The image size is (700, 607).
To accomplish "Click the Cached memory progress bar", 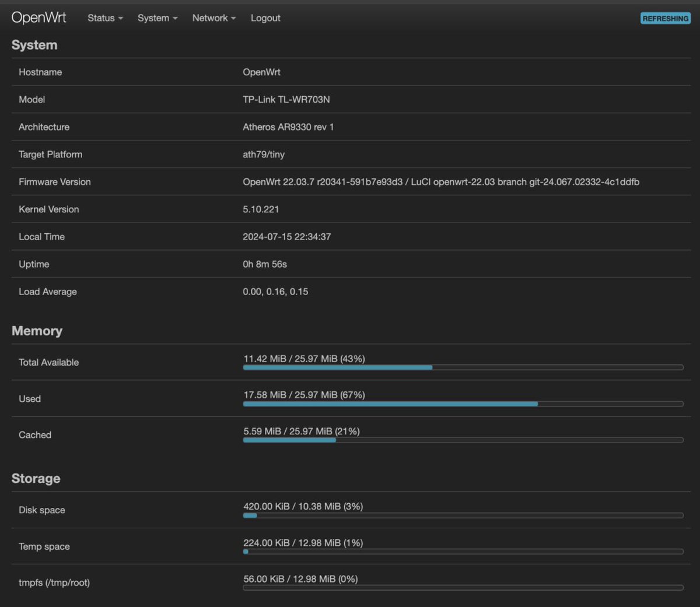I will (x=463, y=440).
